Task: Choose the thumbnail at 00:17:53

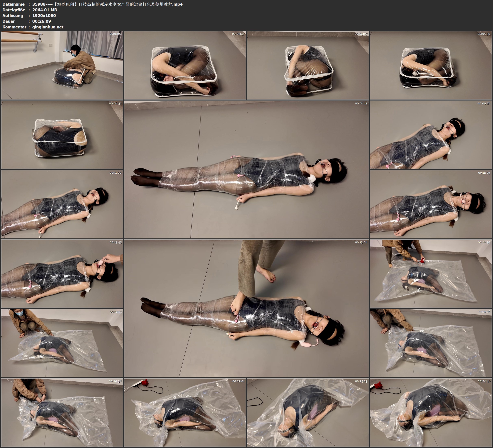Action: [62, 343]
